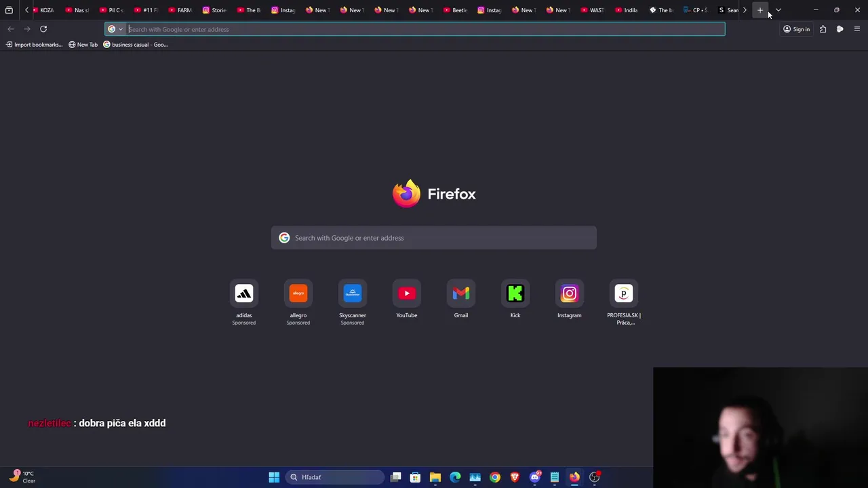Image resolution: width=868 pixels, height=488 pixels.
Task: Launch Brave browser from the taskbar
Action: (515, 477)
